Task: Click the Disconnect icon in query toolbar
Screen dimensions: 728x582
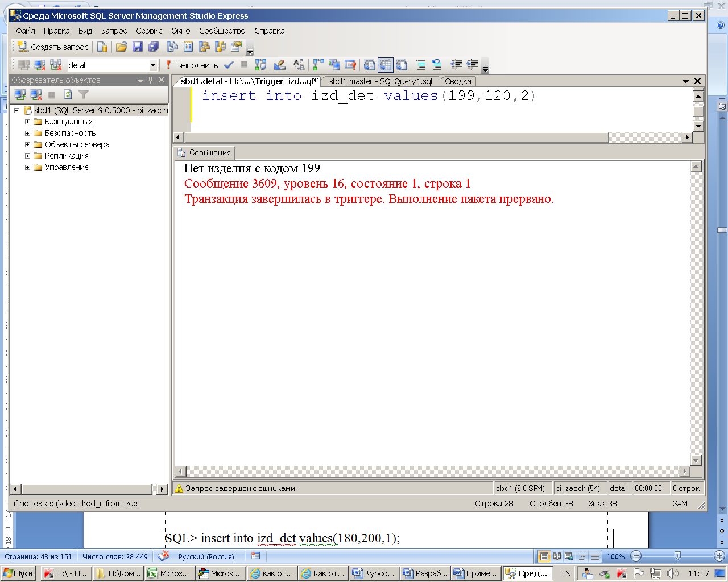Action: [39, 65]
